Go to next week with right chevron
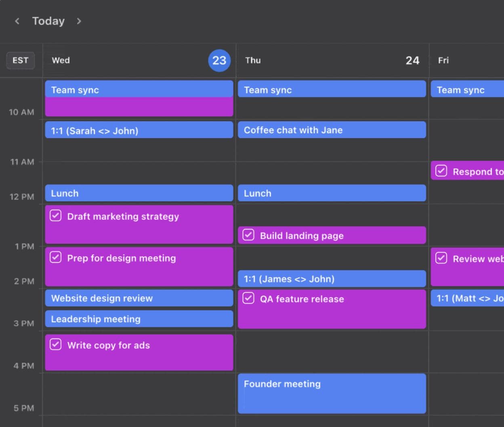Viewport: 504px width, 427px height. [x=79, y=21]
